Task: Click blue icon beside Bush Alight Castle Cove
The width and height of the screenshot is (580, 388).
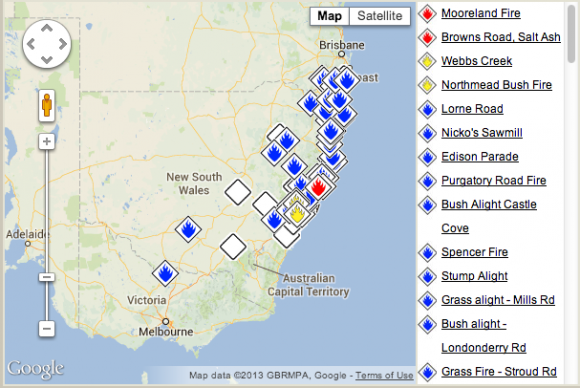Action: 428,205
